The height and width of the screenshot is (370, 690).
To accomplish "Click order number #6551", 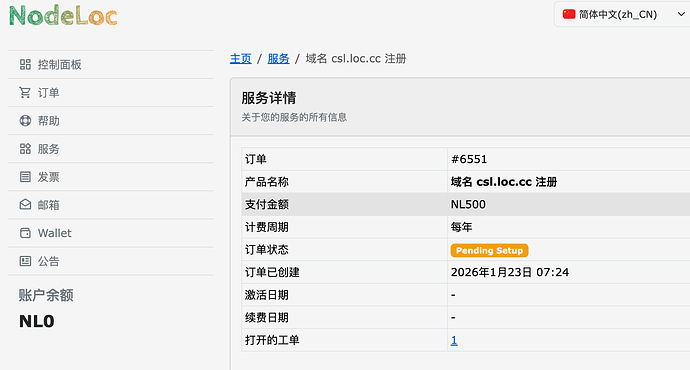I will pos(469,159).
